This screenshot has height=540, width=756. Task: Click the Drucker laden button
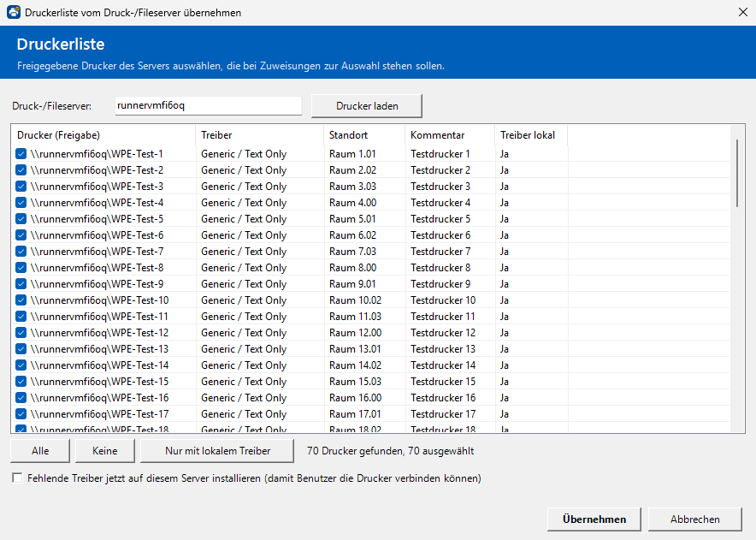click(x=367, y=105)
